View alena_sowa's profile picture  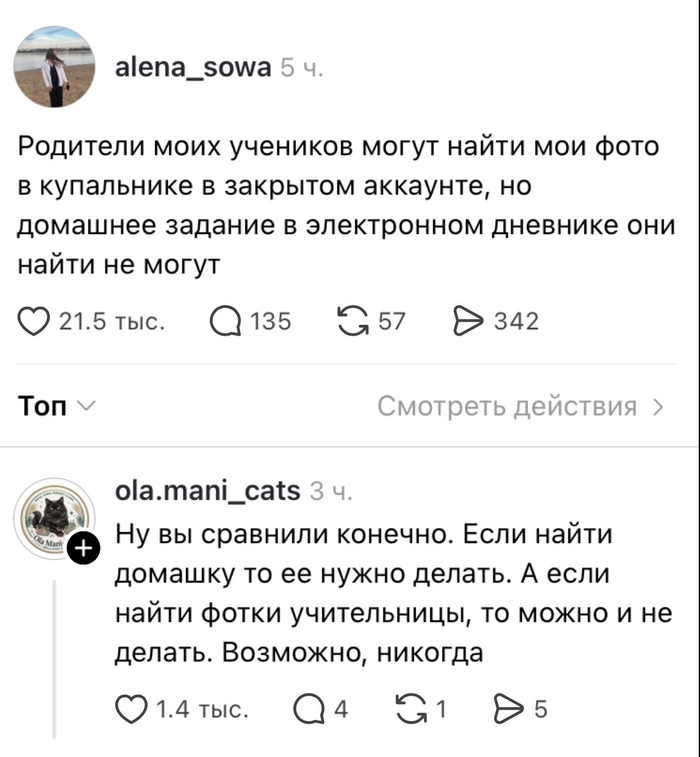coord(54,67)
